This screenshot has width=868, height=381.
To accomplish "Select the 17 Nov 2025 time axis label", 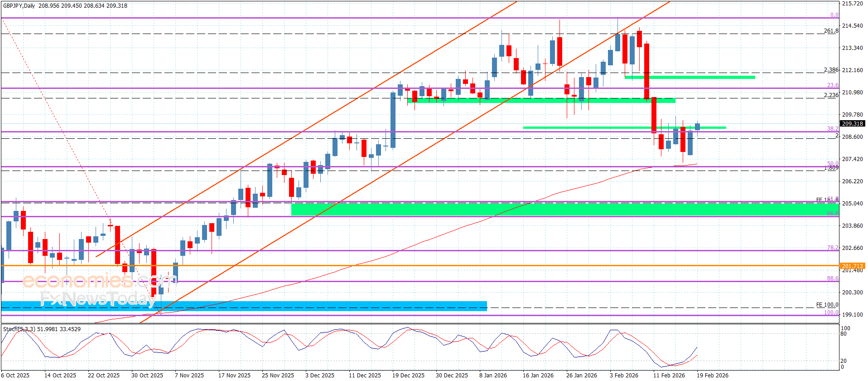I will pyautogui.click(x=234, y=375).
